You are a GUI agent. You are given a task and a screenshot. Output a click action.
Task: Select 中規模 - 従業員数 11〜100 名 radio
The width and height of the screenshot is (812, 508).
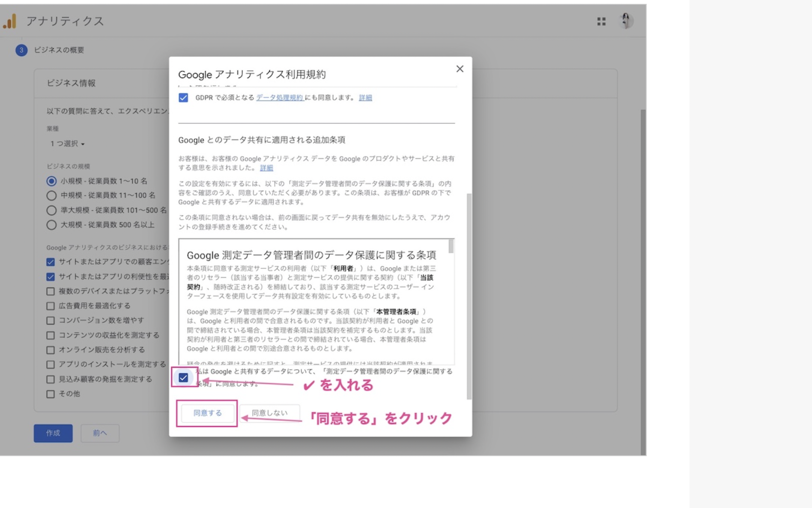[x=51, y=195]
